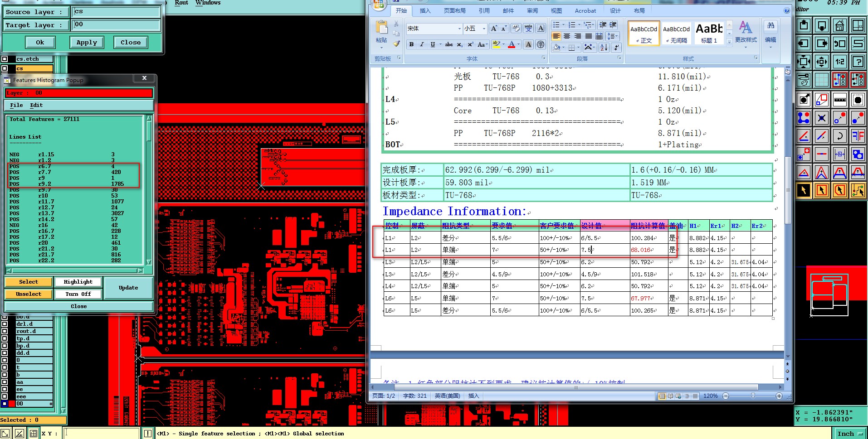Click Word's sort A-Z icon
This screenshot has height=439, width=868.
pos(604,47)
